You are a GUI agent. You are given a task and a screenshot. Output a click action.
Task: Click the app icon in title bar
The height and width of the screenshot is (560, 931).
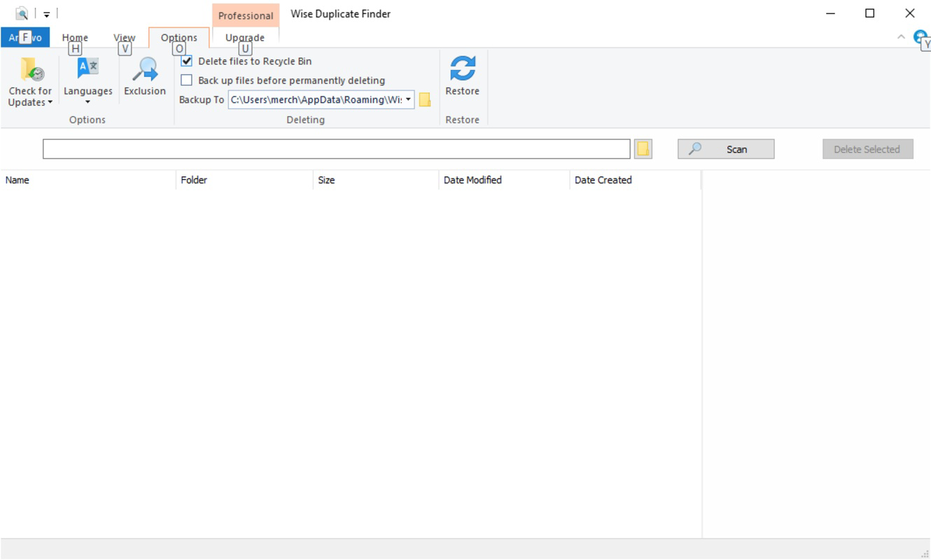tap(22, 13)
